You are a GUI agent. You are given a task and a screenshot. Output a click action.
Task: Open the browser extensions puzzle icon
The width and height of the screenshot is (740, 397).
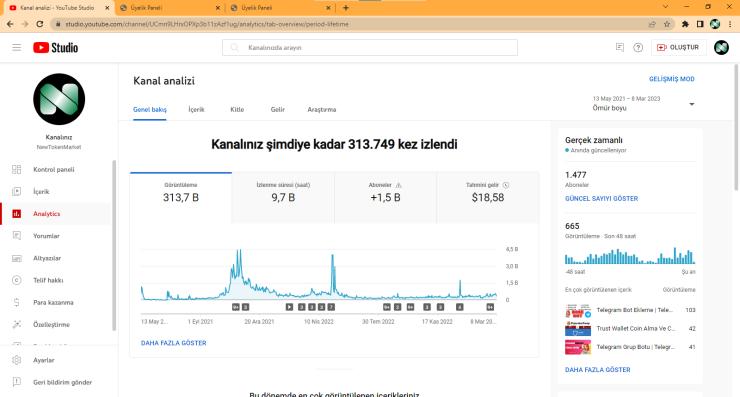pyautogui.click(x=685, y=24)
